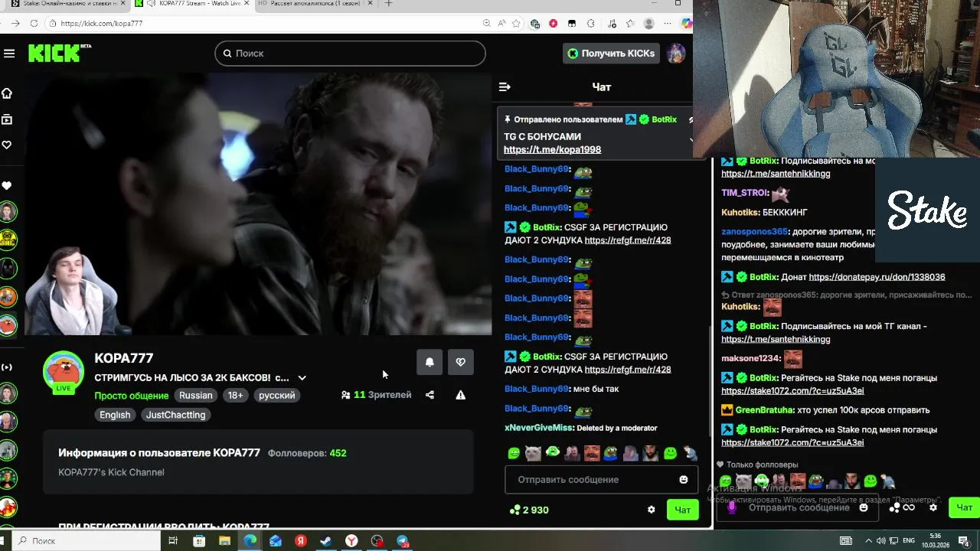Toggle the purple microphone icon in right chat

click(x=732, y=507)
